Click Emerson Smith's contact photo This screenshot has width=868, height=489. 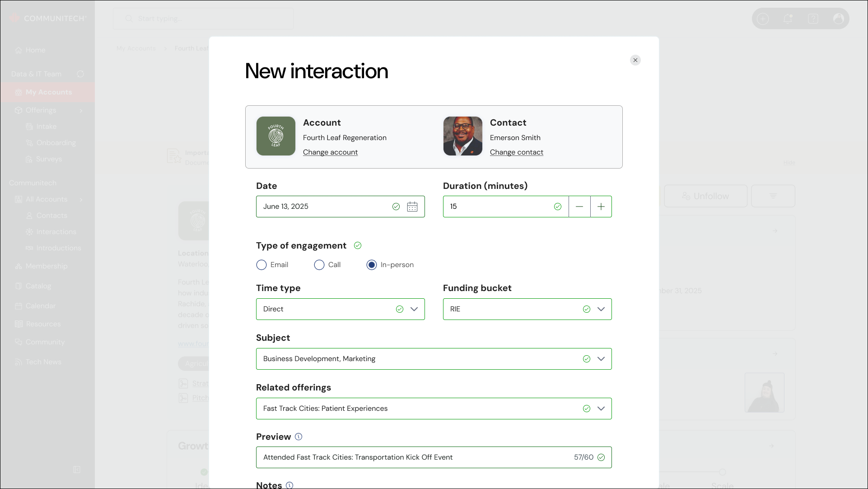click(x=462, y=136)
